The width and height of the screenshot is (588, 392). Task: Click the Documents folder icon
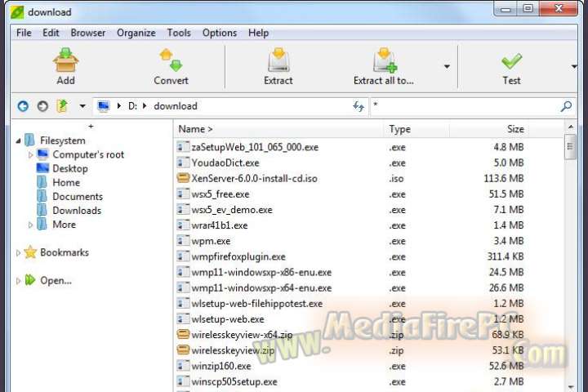(42, 196)
